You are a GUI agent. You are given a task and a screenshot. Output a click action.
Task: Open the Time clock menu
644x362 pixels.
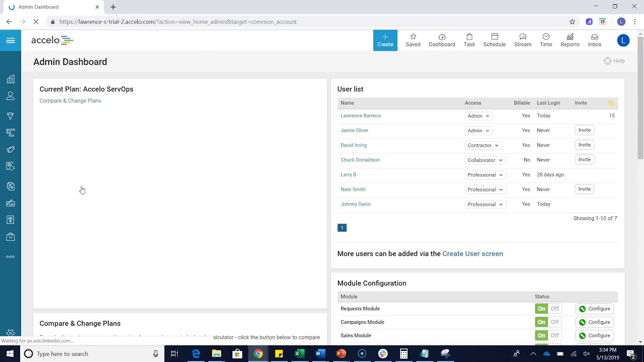(x=546, y=40)
